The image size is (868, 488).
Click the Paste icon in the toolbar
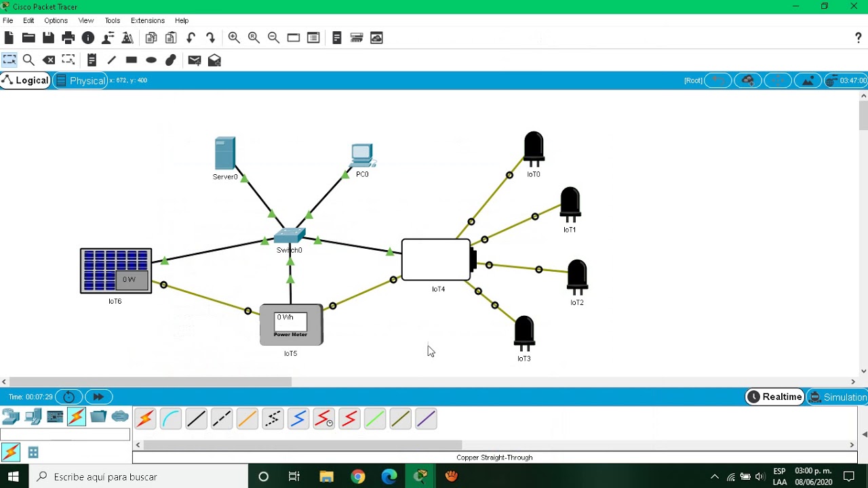point(171,38)
